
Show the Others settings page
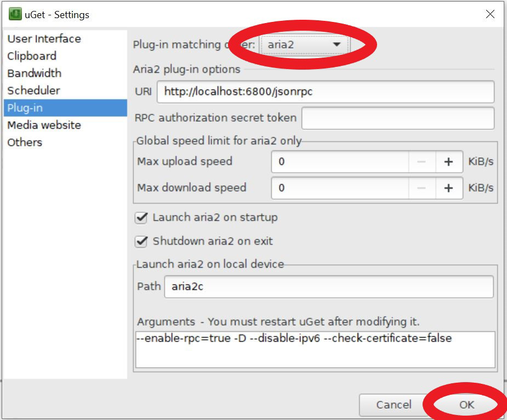click(65, 143)
